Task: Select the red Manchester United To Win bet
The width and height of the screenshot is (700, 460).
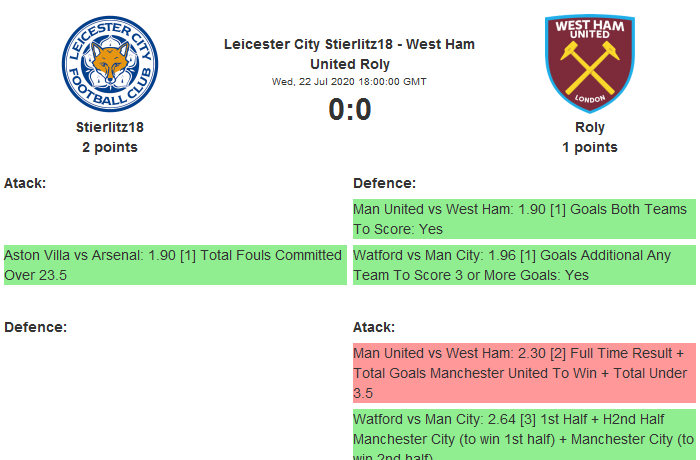Action: [x=523, y=373]
